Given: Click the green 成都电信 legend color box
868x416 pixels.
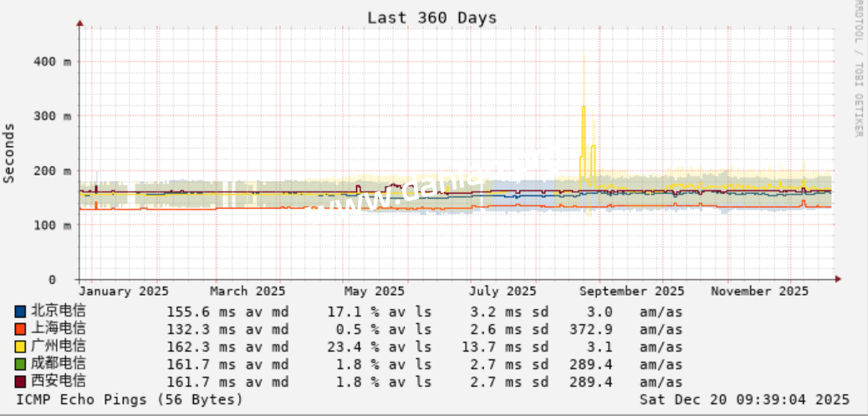Looking at the screenshot, I should (x=21, y=364).
